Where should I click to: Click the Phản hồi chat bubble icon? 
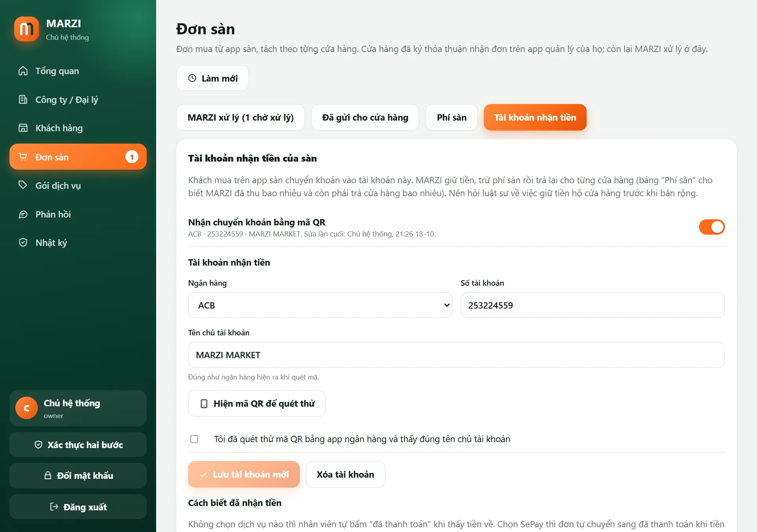click(x=23, y=214)
